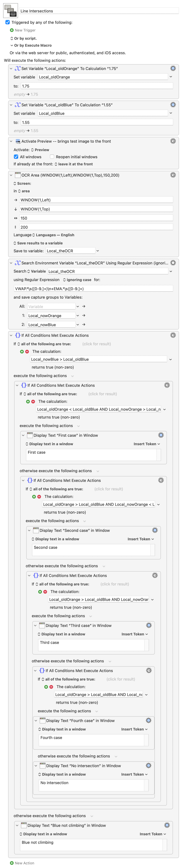182x868 pixels.
Task: Change Languages — English popup
Action: tap(53, 235)
